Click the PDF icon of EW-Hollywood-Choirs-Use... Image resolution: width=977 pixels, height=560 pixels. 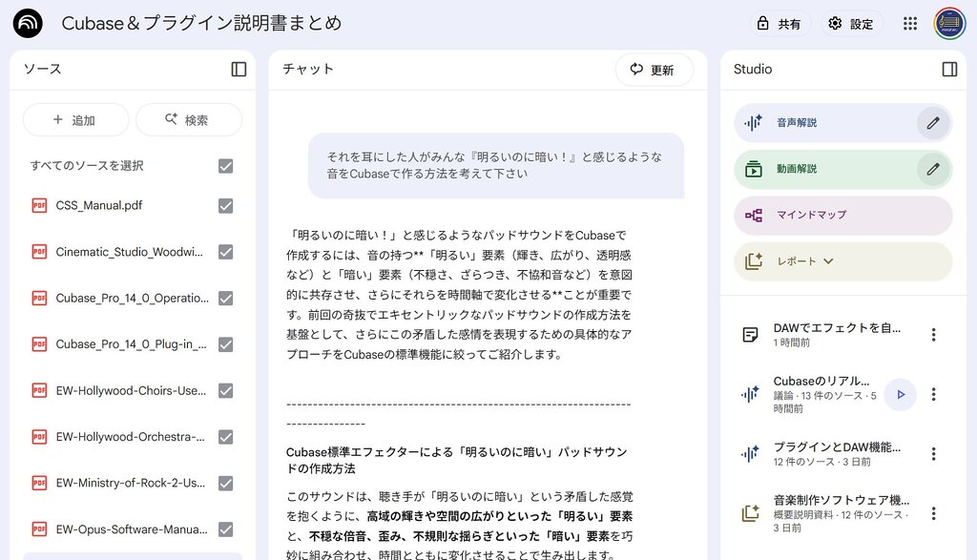tap(39, 390)
